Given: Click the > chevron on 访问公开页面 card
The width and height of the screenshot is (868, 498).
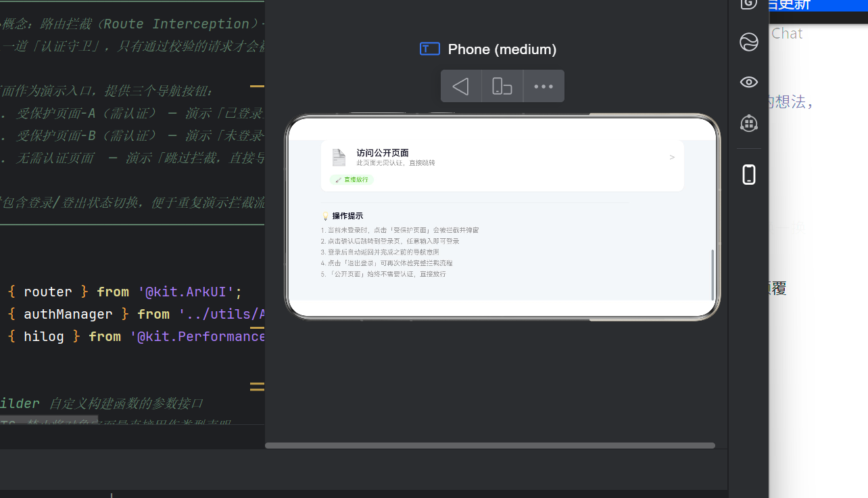Looking at the screenshot, I should point(672,157).
